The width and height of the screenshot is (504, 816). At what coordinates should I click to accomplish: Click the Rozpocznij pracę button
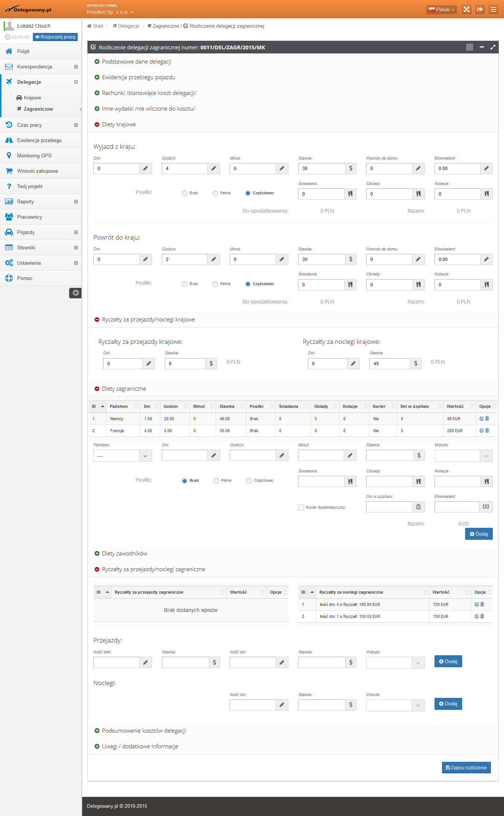pos(55,37)
